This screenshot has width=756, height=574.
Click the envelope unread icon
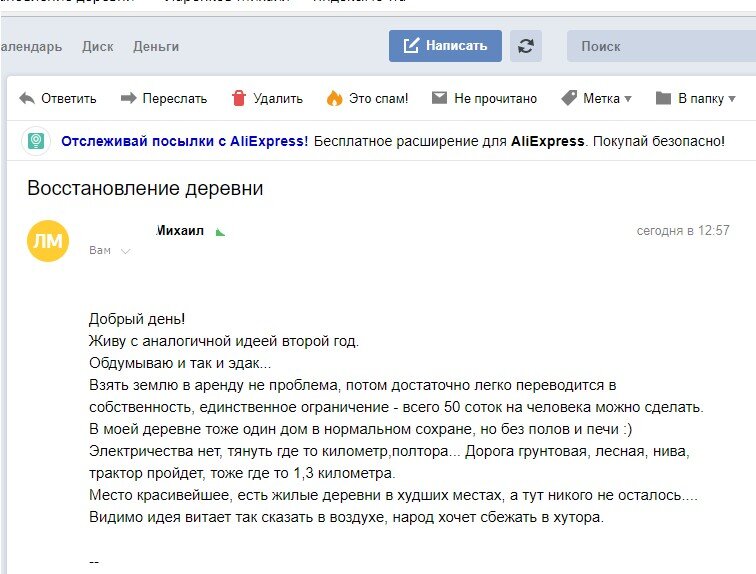439,98
